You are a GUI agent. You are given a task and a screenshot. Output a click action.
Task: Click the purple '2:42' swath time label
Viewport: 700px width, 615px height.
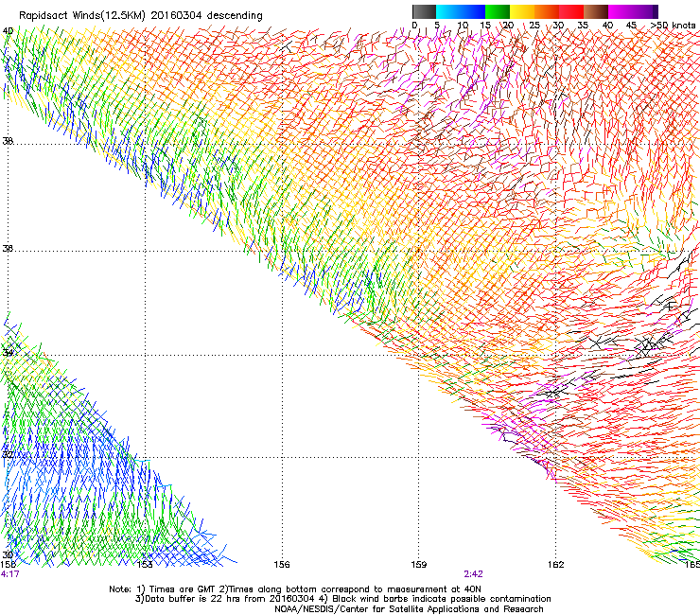[x=473, y=574]
